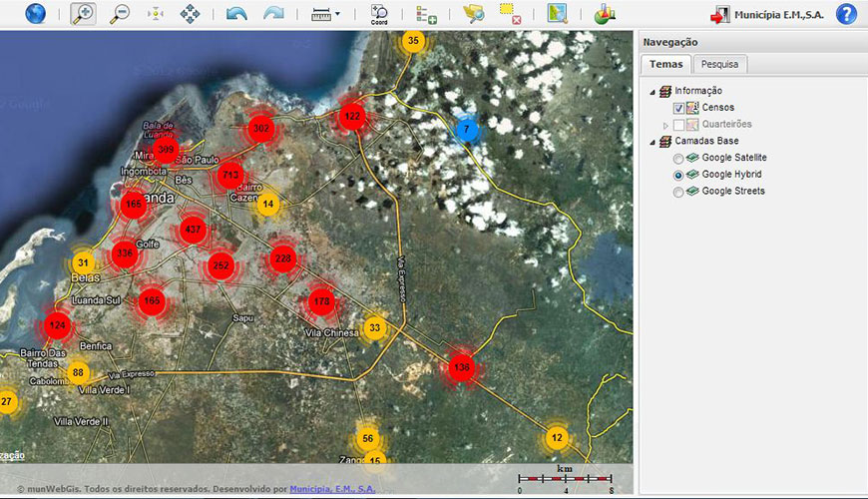Uncheck the Censos layer checkbox

click(x=678, y=108)
